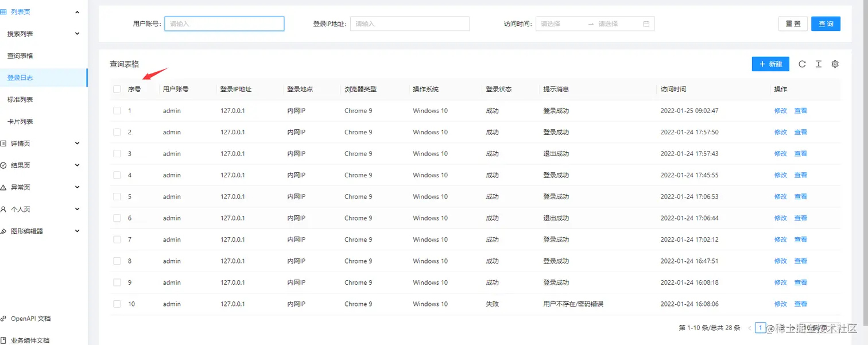
Task: Click the refresh table icon
Action: (802, 64)
